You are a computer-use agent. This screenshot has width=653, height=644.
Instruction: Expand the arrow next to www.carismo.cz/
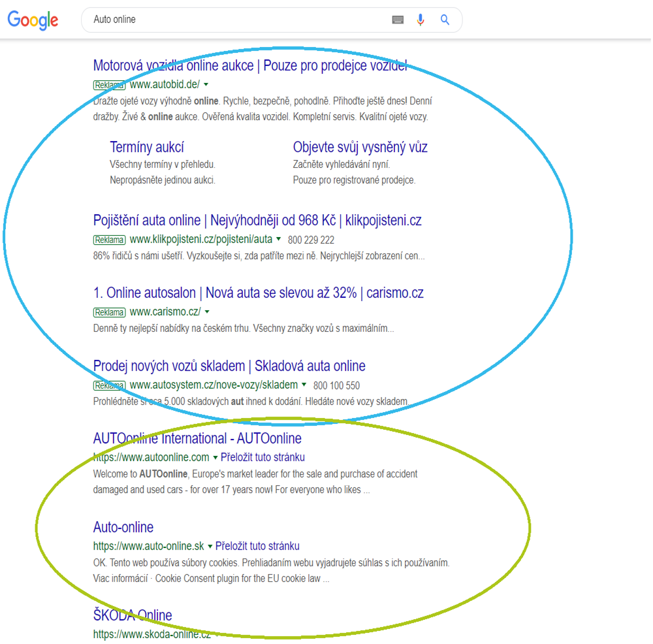pyautogui.click(x=207, y=312)
